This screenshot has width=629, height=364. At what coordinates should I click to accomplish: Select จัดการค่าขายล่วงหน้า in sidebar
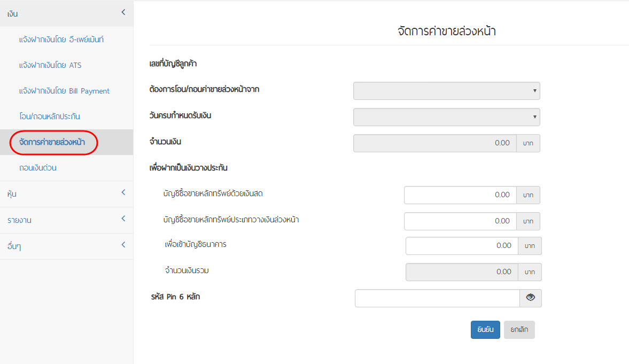pos(52,142)
